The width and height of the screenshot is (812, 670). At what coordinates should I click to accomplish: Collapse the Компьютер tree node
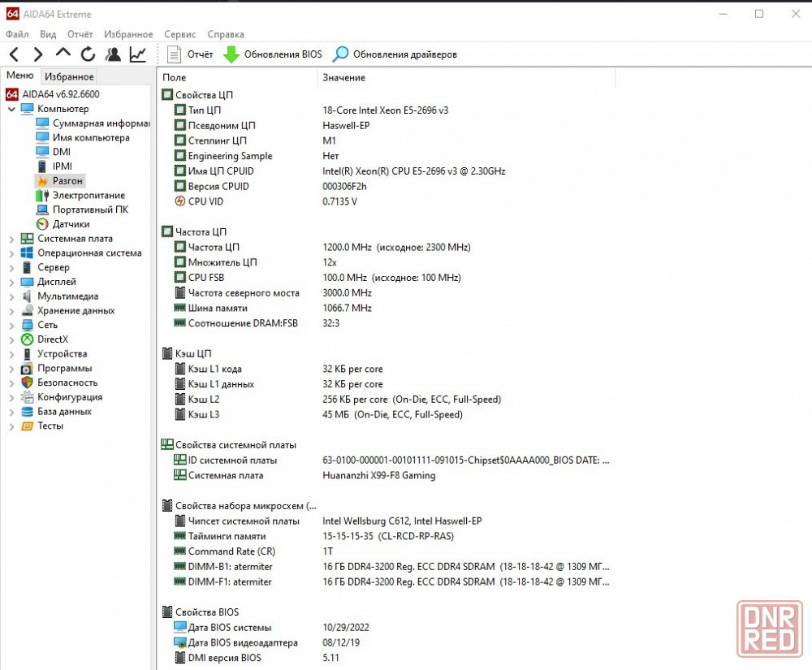click(11, 110)
